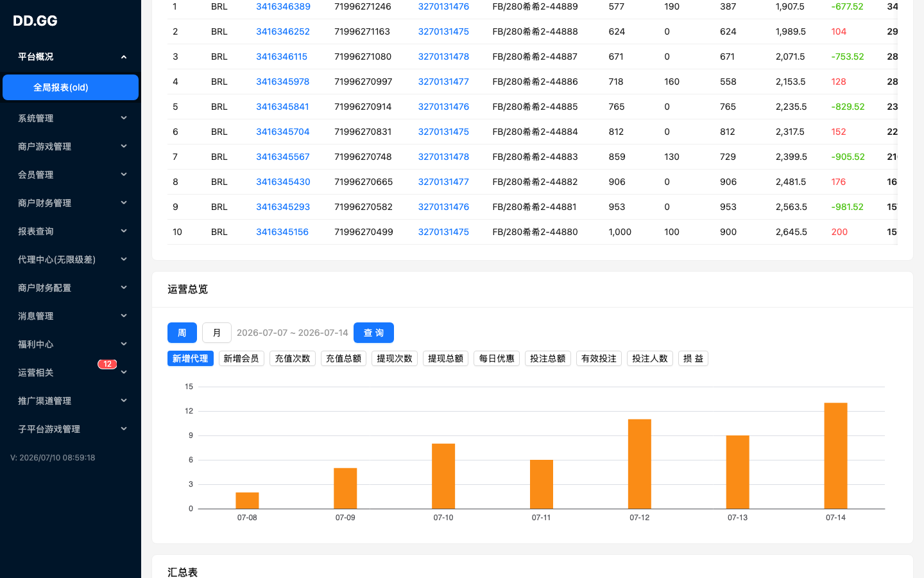This screenshot has height=578, width=924.
Task: Expand the 会员管理 chevron
Action: pos(124,175)
